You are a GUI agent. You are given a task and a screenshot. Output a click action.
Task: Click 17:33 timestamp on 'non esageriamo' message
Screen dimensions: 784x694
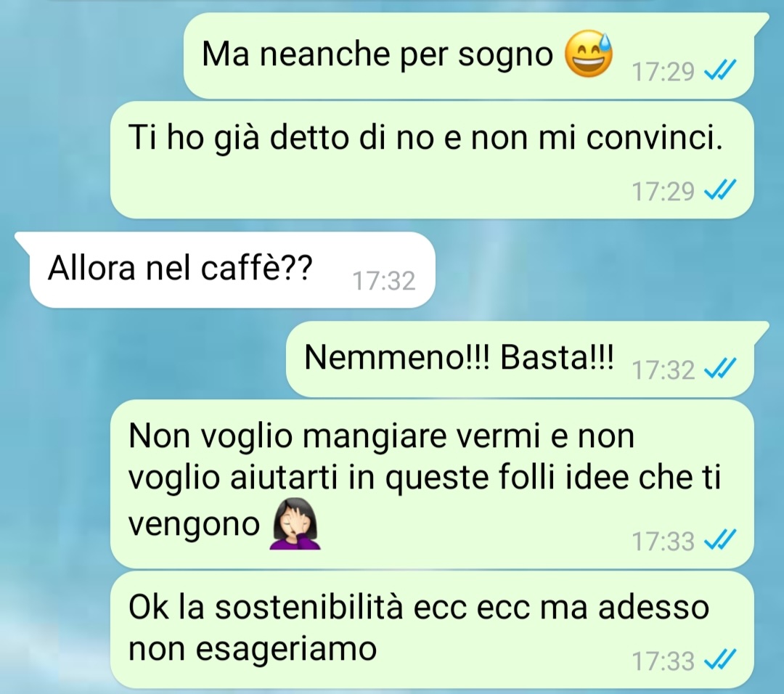pyautogui.click(x=663, y=661)
